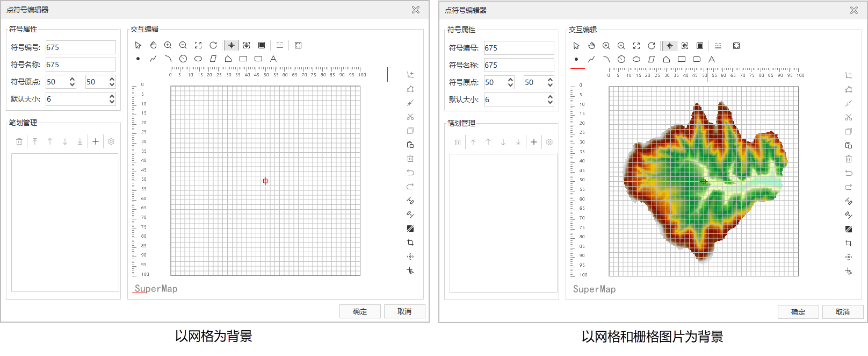
Task: Click the 确定 button in the left dialog
Action: pos(360,311)
